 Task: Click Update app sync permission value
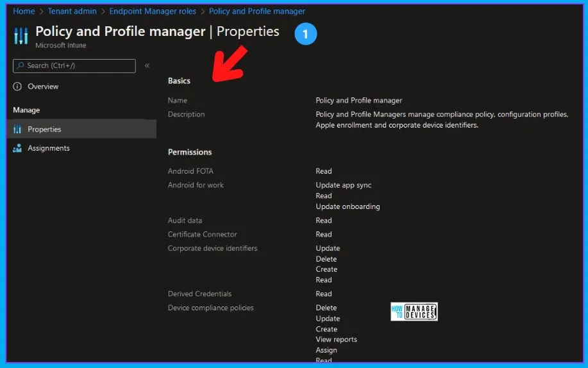click(x=344, y=185)
